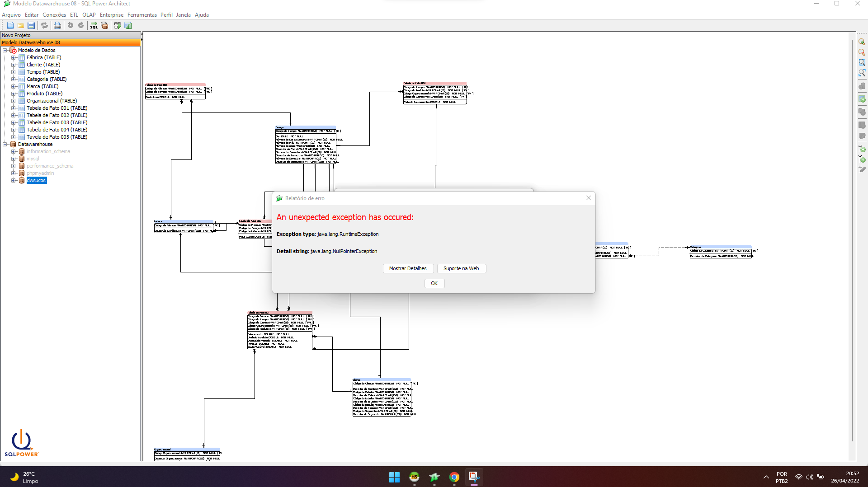Click the Reset Zoom magnifier icon
The height and width of the screenshot is (487, 868).
click(862, 62)
